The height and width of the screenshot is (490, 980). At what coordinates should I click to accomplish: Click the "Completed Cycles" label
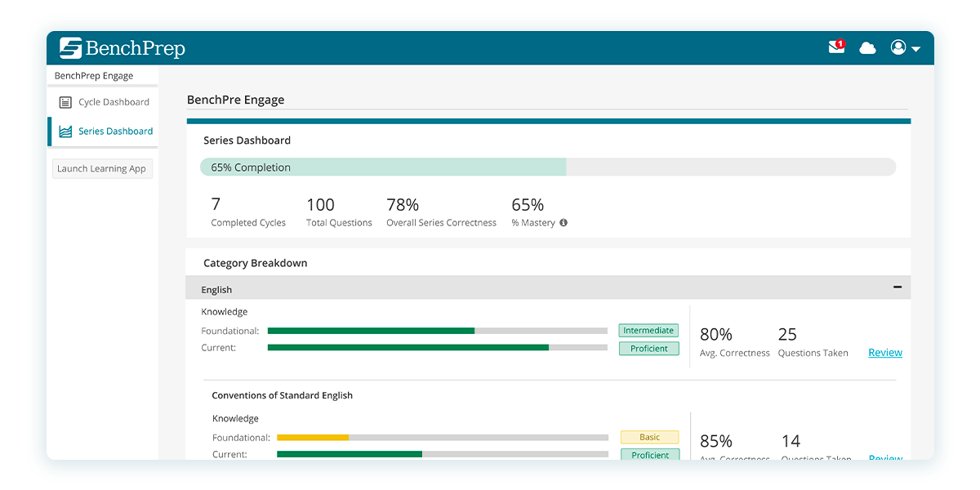tap(248, 223)
